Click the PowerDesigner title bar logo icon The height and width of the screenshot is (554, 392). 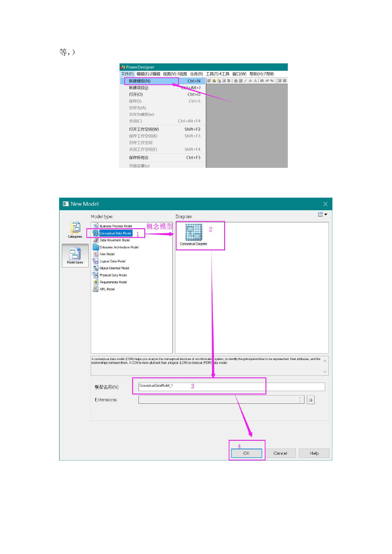click(x=123, y=67)
